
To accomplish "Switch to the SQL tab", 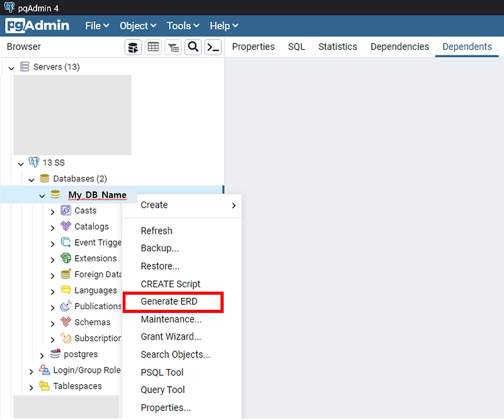I will point(296,47).
